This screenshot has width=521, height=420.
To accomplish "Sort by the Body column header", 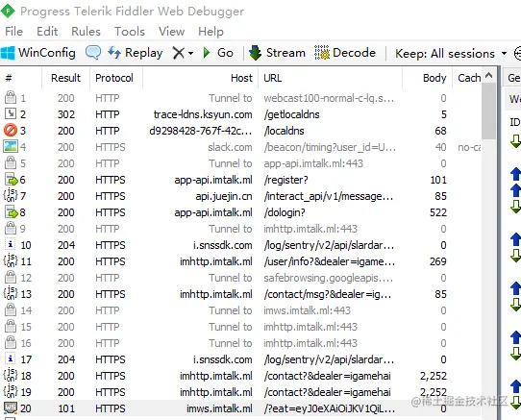I will click(428, 78).
